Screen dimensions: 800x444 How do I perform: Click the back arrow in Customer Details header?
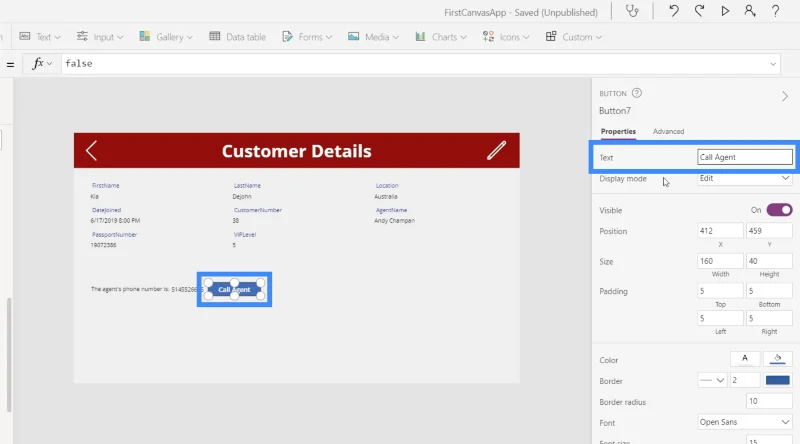(91, 151)
